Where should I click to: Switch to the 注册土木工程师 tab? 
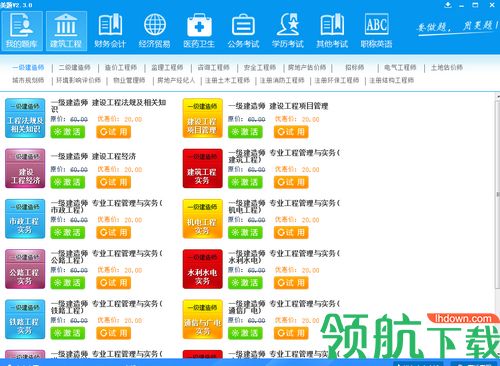pyautogui.click(x=227, y=80)
